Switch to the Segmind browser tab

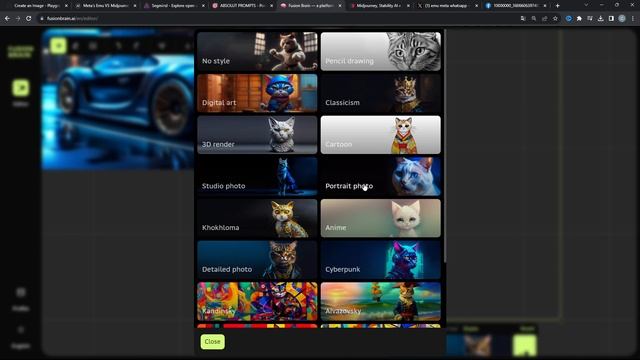pos(173,6)
